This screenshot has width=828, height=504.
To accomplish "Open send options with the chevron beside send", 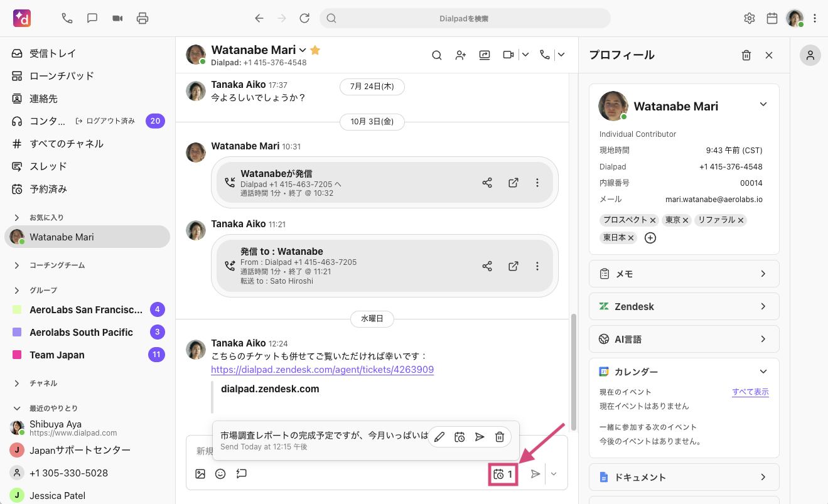I will [x=554, y=474].
